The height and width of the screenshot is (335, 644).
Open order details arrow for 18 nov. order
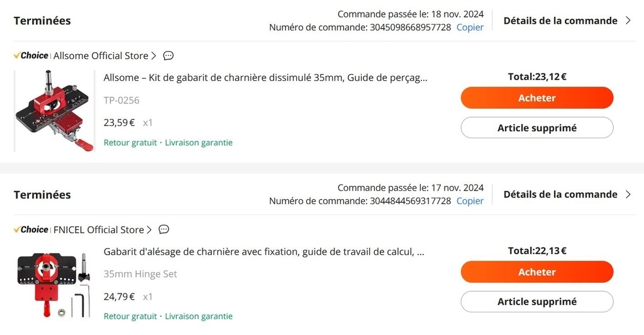click(628, 21)
